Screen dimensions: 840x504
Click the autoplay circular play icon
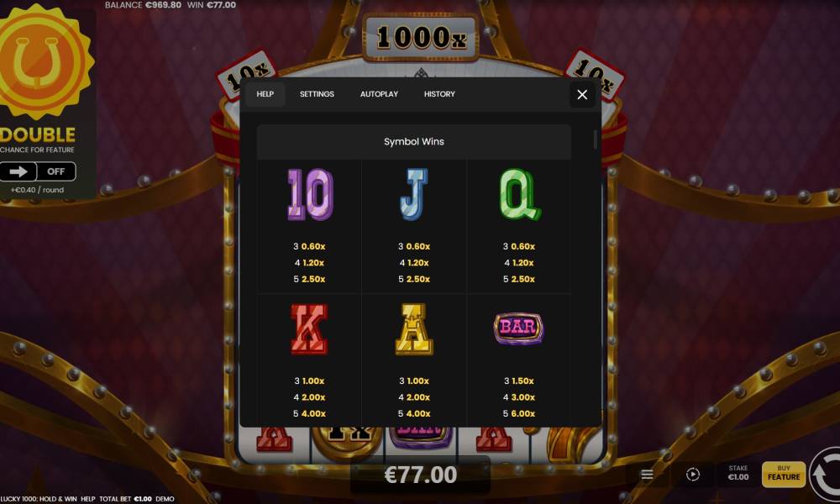(x=693, y=475)
